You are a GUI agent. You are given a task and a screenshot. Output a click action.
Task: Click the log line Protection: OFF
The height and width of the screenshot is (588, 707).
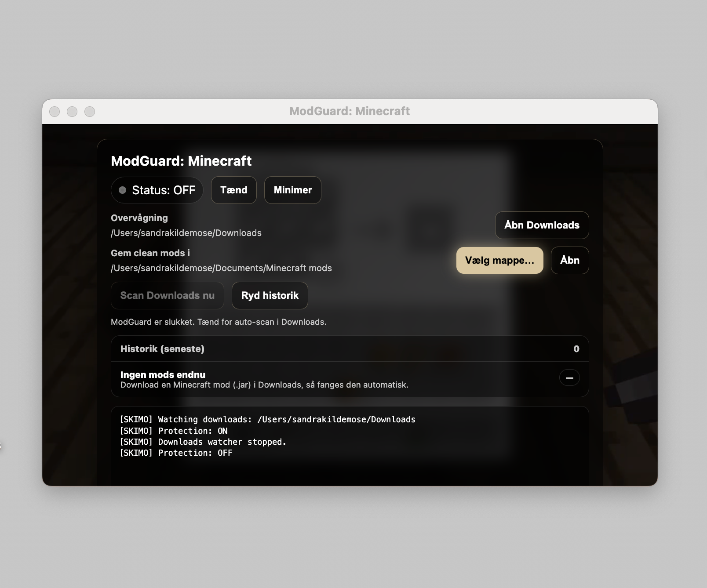[x=176, y=453]
